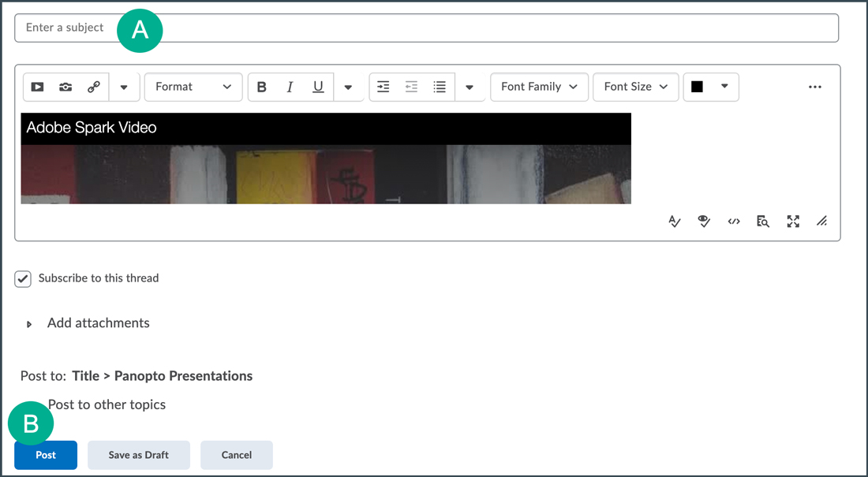This screenshot has width=868, height=477.
Task: Open the HTML source code editor
Action: click(734, 222)
